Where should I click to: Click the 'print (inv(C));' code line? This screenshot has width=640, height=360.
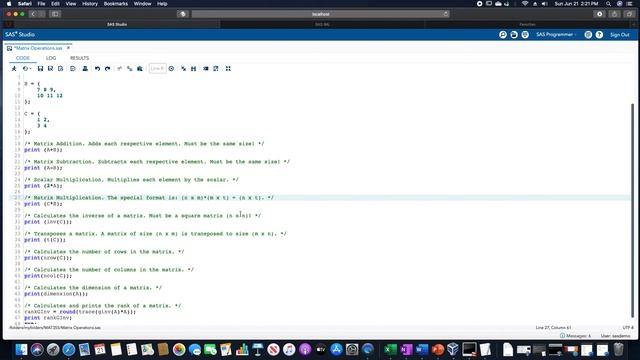[x=48, y=222]
